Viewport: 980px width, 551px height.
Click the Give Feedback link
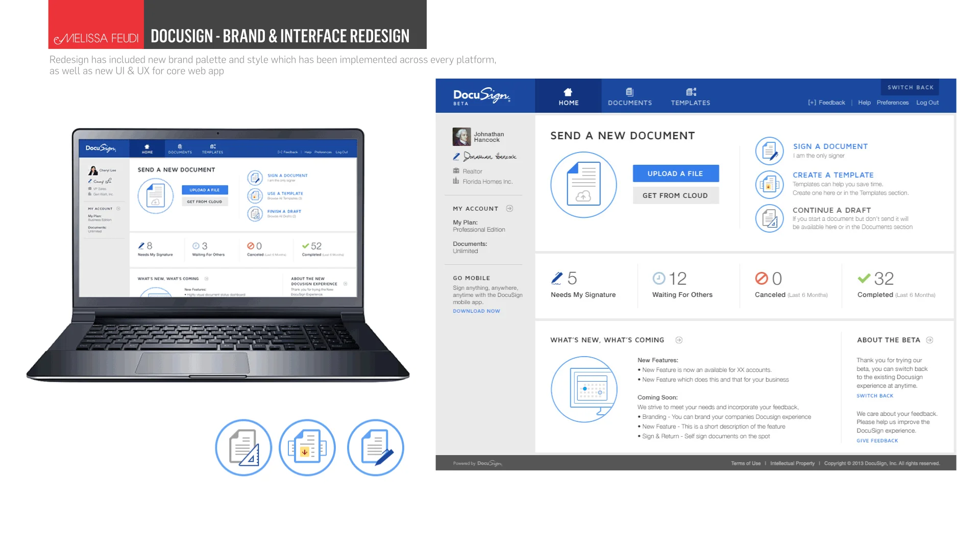tap(877, 441)
